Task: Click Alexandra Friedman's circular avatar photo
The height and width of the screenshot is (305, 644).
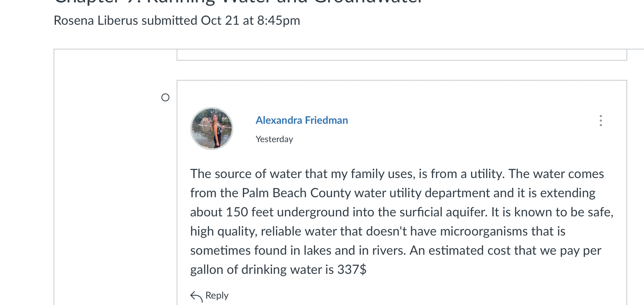Action: 212,129
